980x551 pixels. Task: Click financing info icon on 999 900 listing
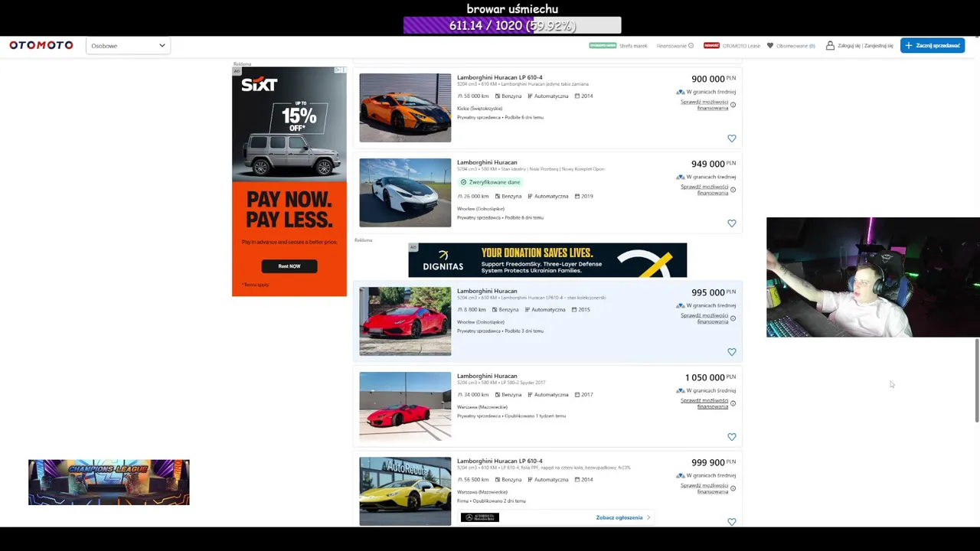point(733,488)
